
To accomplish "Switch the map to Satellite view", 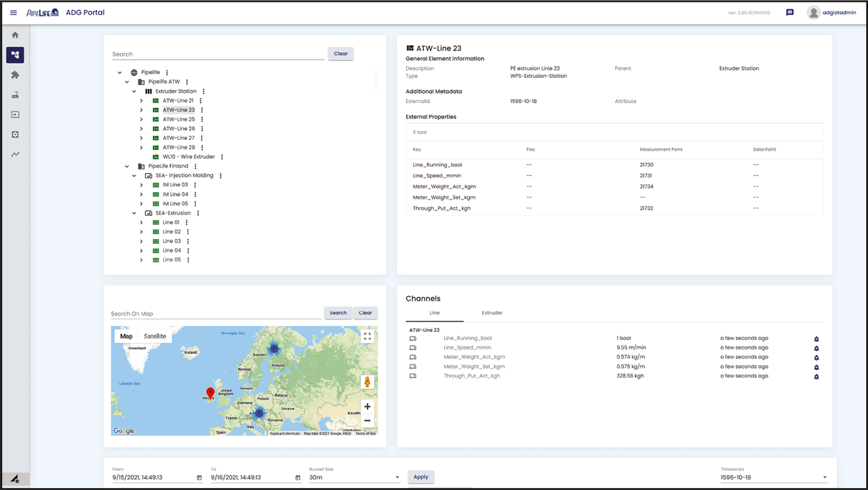I will [x=155, y=335].
